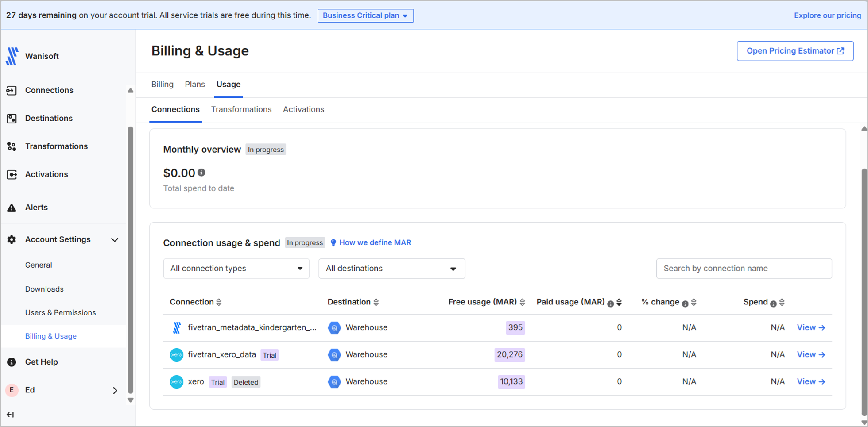868x427 pixels.
Task: Open the Transformations usage sub-tab
Action: pos(241,109)
